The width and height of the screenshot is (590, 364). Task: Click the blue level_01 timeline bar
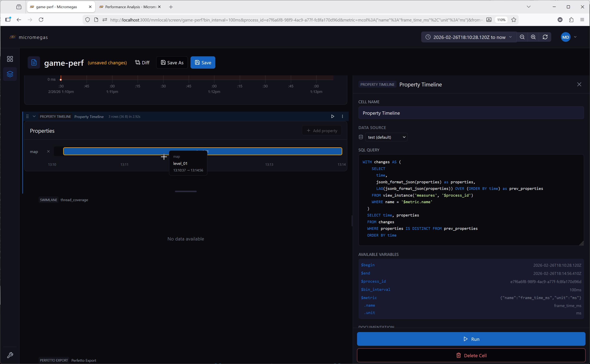click(x=265, y=151)
